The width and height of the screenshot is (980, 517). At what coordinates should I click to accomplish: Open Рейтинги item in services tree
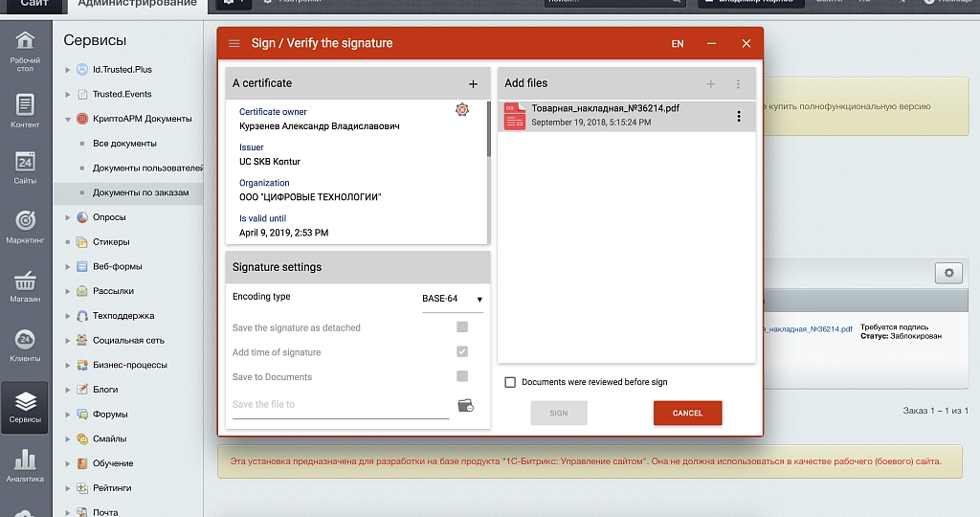112,488
